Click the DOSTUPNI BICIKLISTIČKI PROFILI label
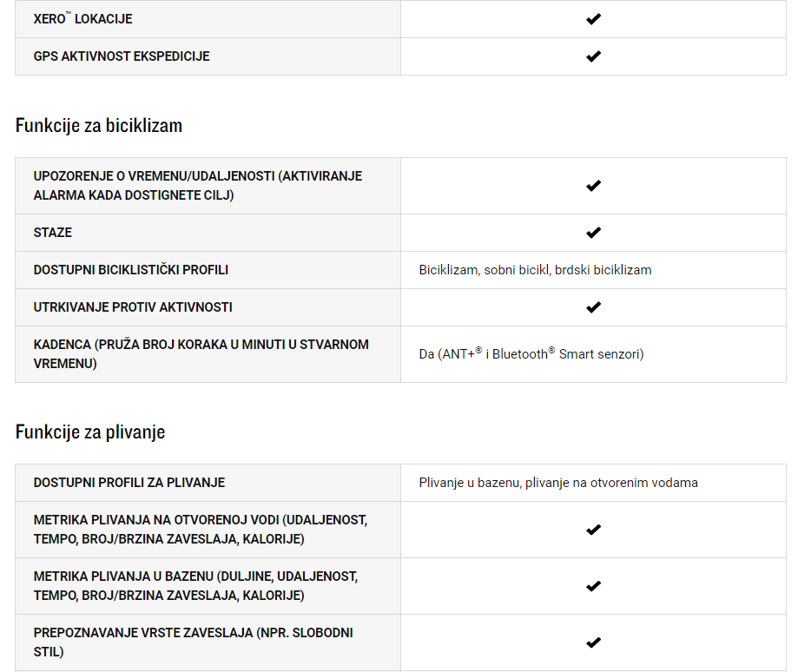Viewport: 798px width, 672px height. pyautogui.click(x=131, y=270)
